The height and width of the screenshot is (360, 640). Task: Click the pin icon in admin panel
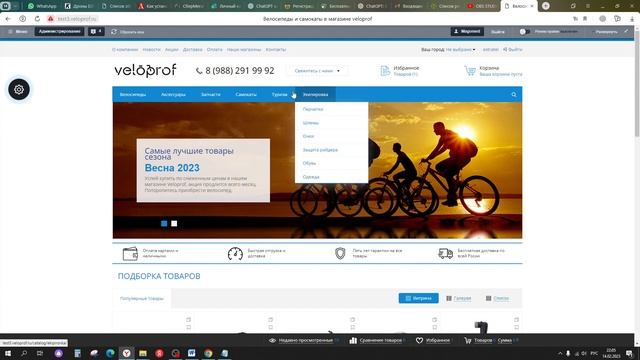[x=626, y=31]
